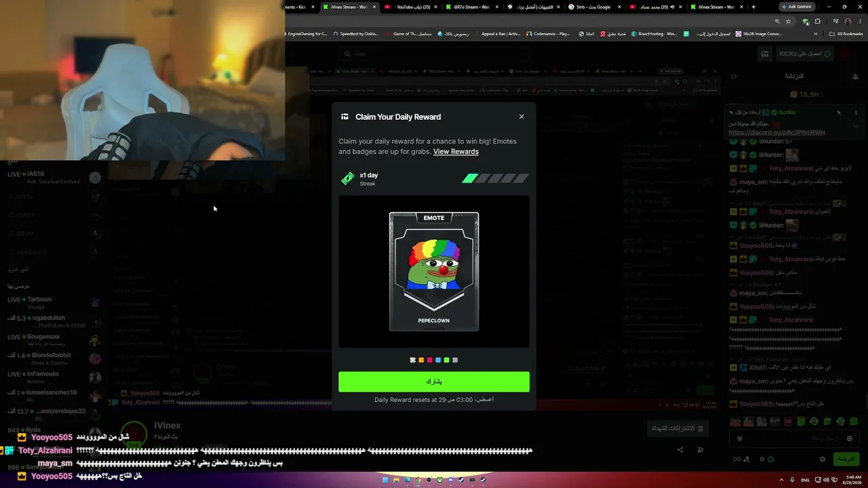This screenshot has height=488, width=868.
Task: Open the Tarboun live channel in sidebar
Action: [54, 302]
